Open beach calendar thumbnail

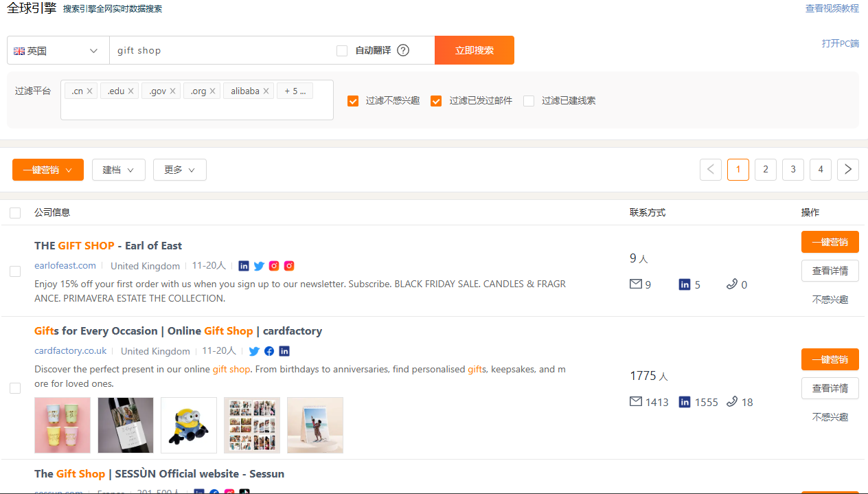(x=315, y=425)
